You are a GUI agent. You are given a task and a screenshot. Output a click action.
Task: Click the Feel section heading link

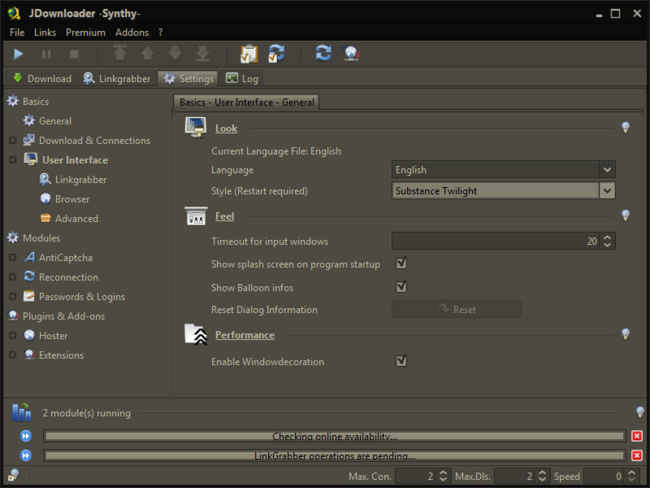(225, 216)
